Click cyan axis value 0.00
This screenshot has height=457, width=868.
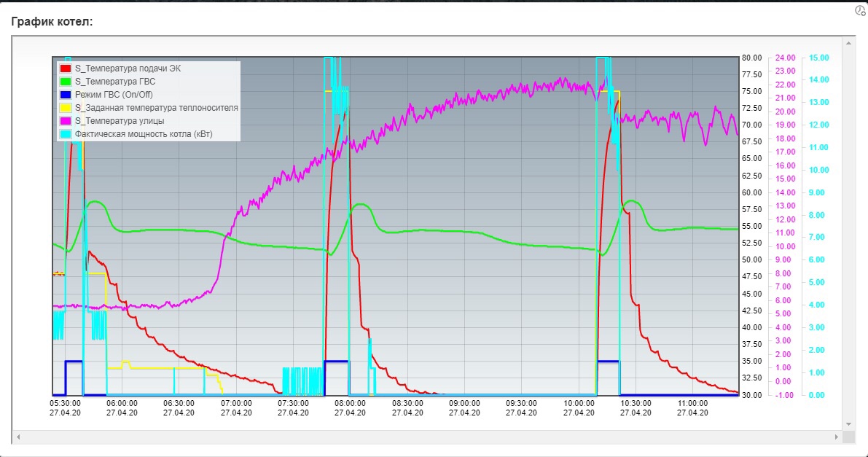click(x=816, y=395)
